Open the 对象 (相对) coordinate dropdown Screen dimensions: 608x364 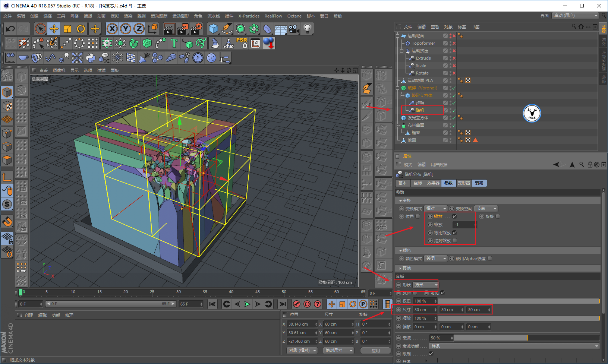click(x=302, y=351)
